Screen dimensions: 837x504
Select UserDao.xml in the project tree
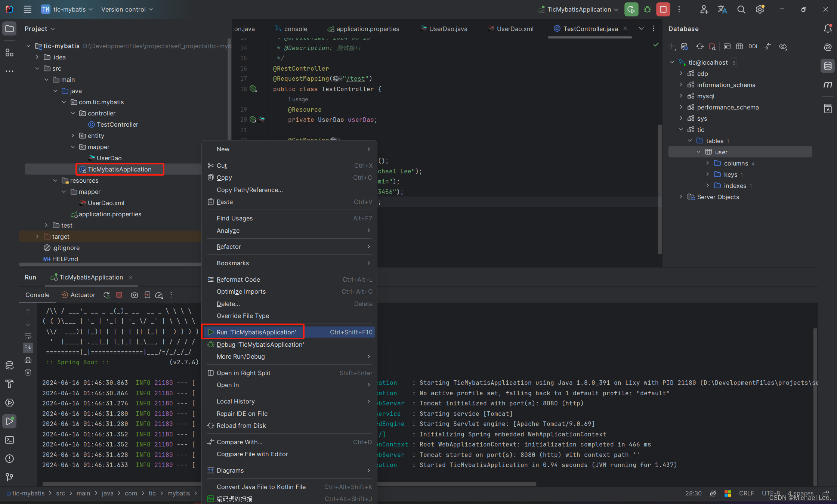106,203
